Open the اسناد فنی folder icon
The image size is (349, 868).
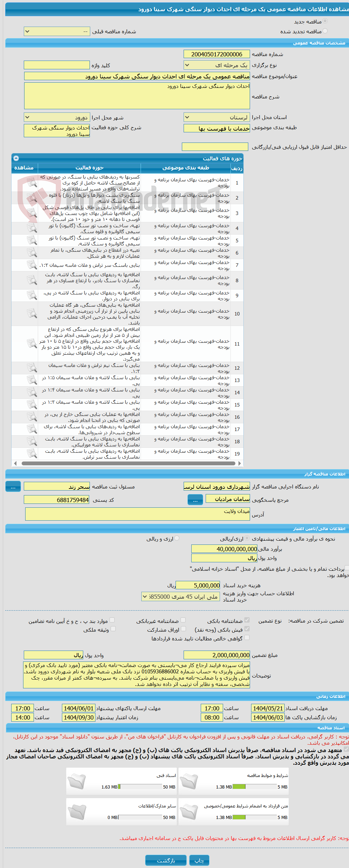pyautogui.click(x=77, y=781)
